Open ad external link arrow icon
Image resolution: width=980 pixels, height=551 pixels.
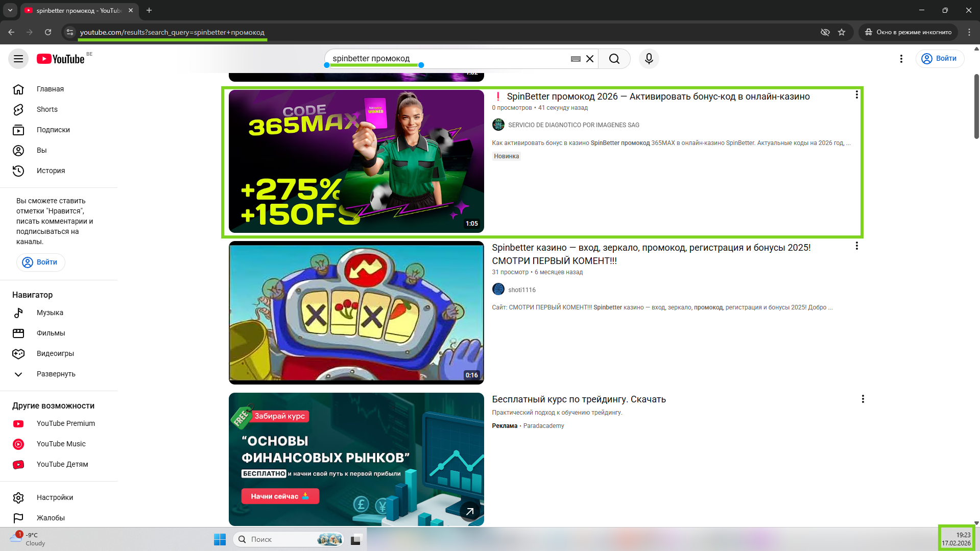click(470, 511)
